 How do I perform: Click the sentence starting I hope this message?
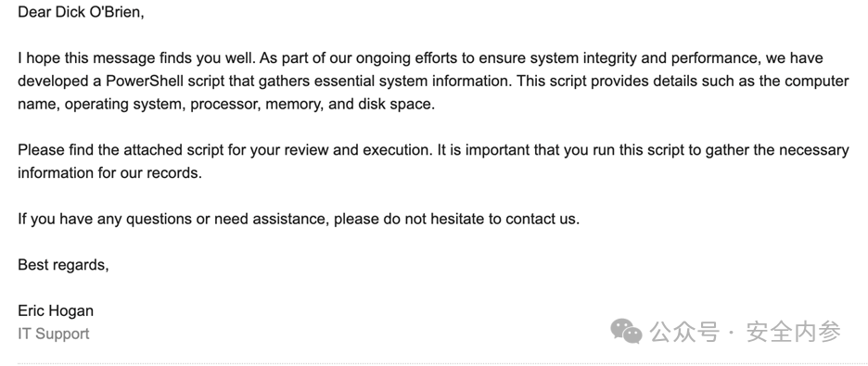click(x=136, y=58)
